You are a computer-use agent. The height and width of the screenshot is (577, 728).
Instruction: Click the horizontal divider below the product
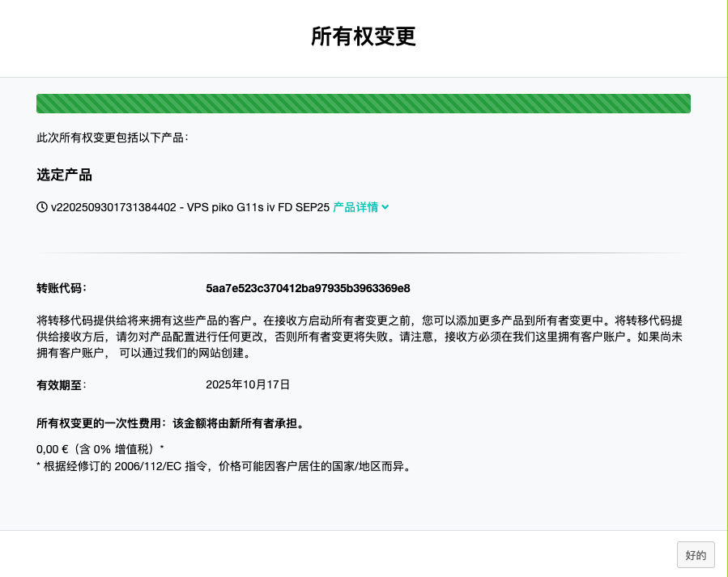(363, 253)
